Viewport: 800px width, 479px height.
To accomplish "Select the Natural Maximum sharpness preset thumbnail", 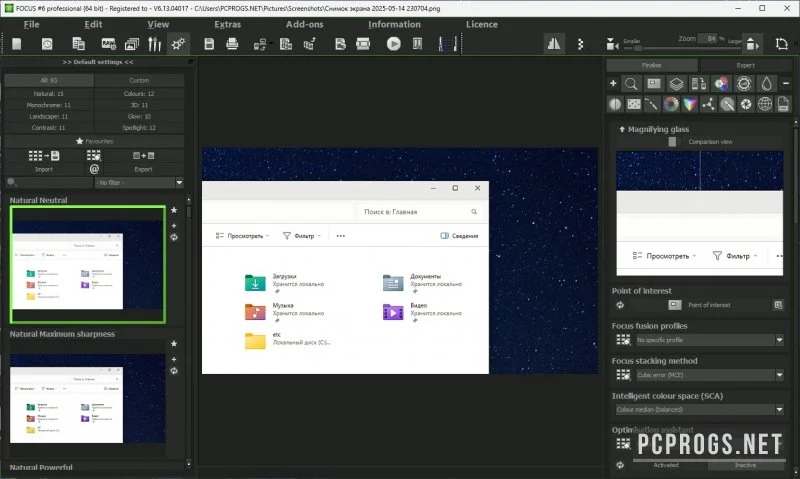I will coord(88,398).
